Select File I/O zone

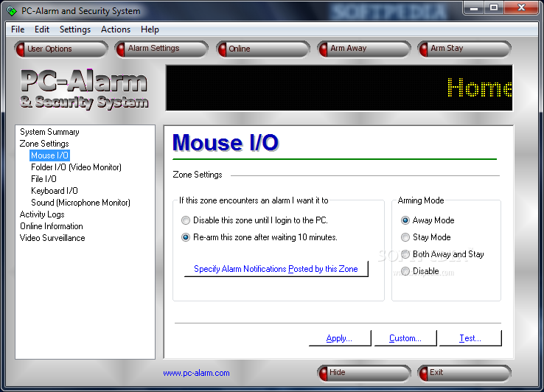coord(43,179)
